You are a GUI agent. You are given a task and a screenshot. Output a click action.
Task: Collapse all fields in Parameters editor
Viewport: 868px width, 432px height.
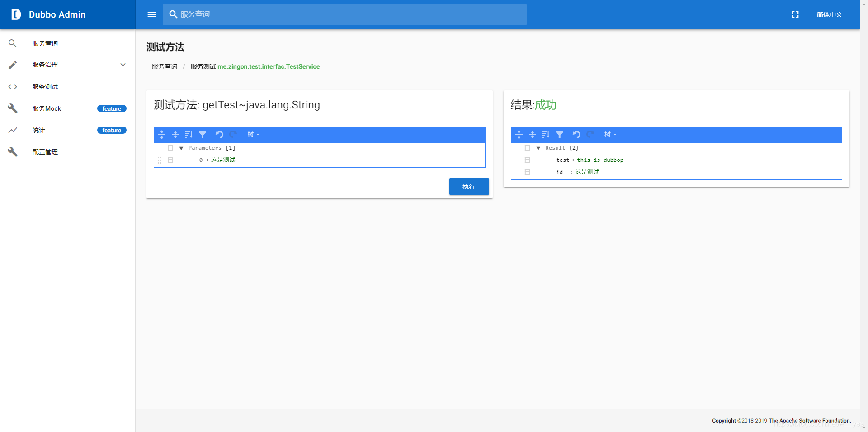175,135
